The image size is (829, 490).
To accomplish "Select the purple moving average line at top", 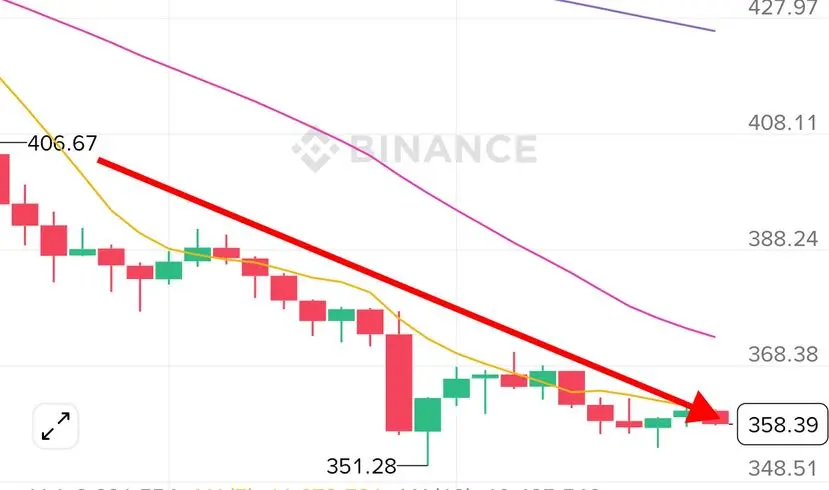I will (634, 15).
